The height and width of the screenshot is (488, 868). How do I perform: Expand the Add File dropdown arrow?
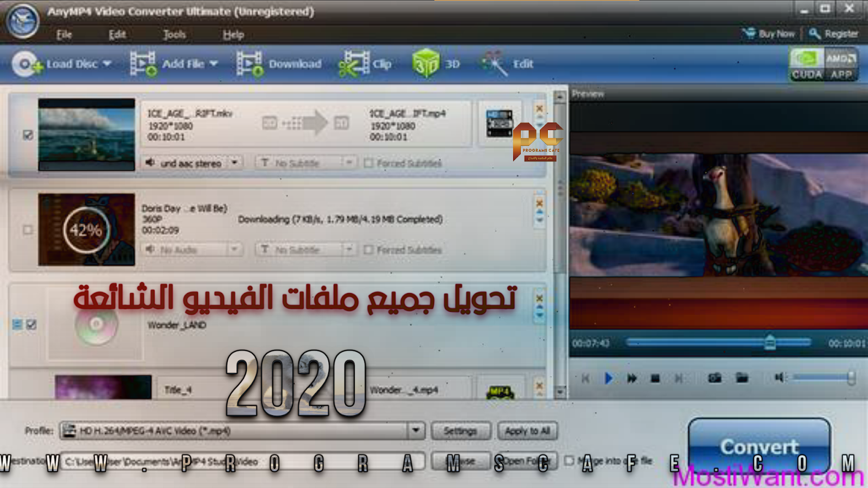(x=214, y=64)
